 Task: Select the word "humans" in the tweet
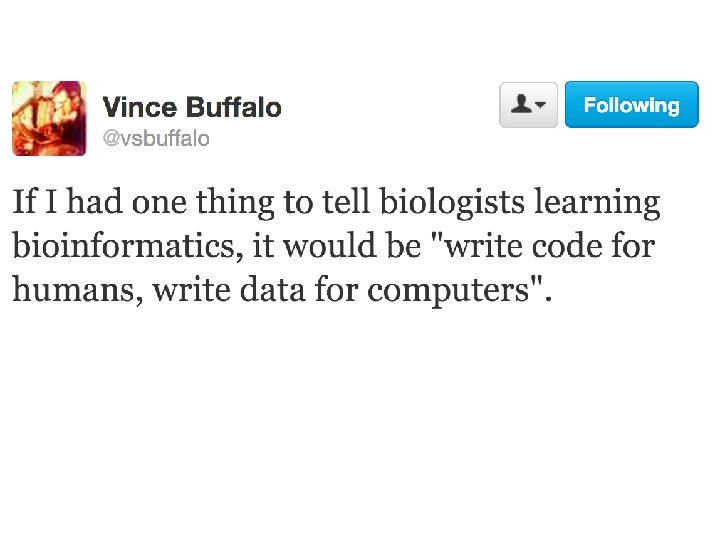[x=68, y=289]
